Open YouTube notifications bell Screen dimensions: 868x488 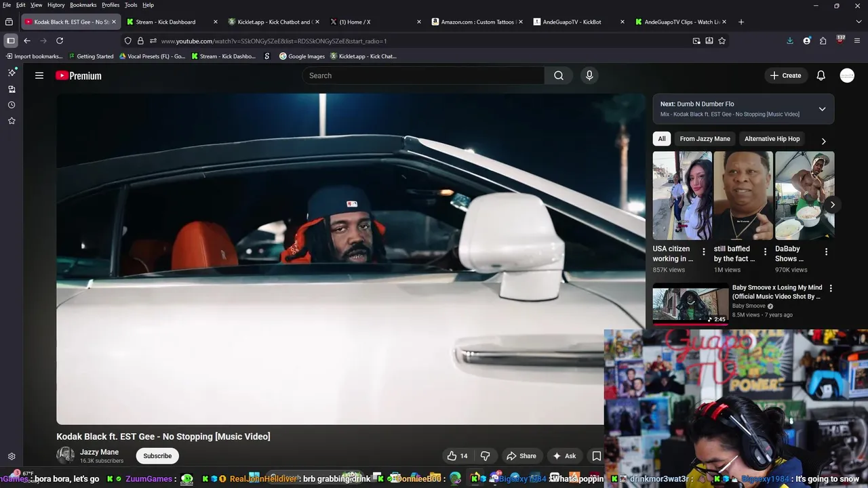pyautogui.click(x=821, y=75)
